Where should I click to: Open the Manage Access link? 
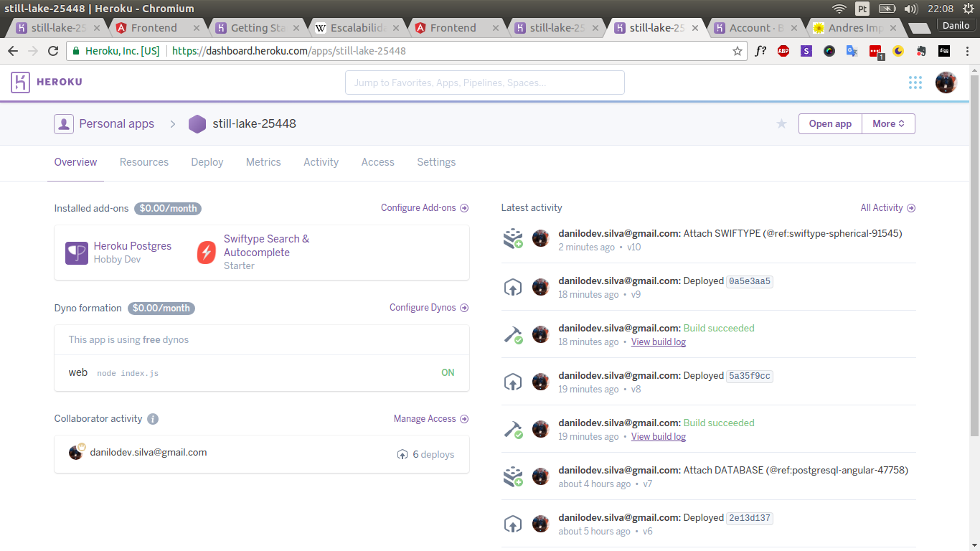click(431, 419)
